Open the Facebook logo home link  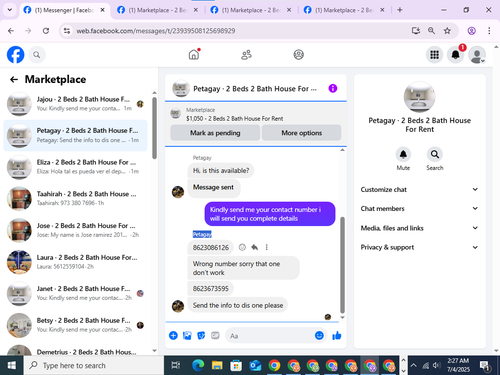pyautogui.click(x=16, y=55)
